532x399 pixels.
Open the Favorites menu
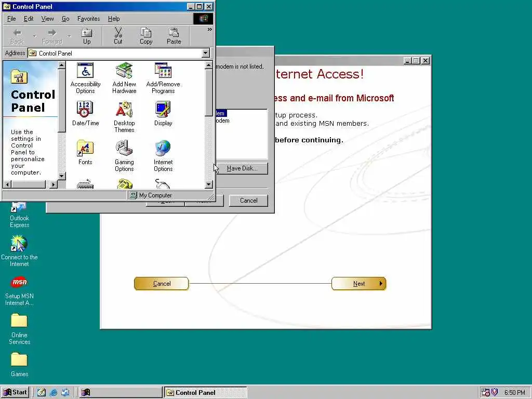(88, 19)
